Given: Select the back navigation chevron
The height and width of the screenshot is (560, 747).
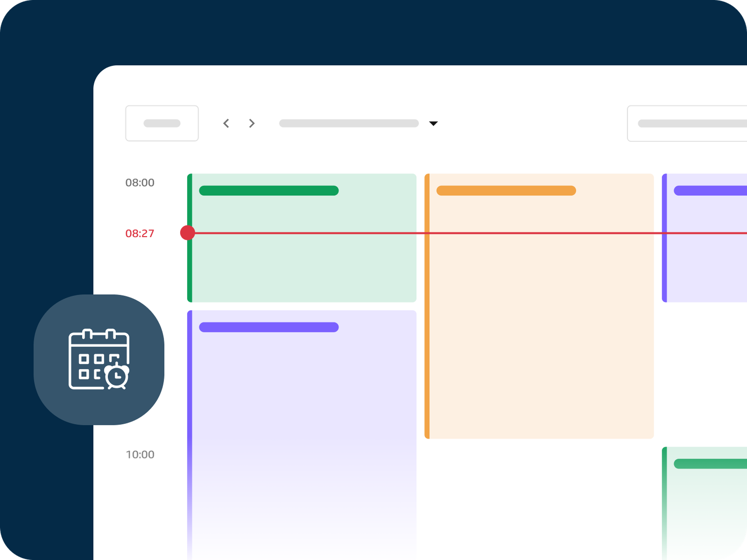Looking at the screenshot, I should pos(226,123).
